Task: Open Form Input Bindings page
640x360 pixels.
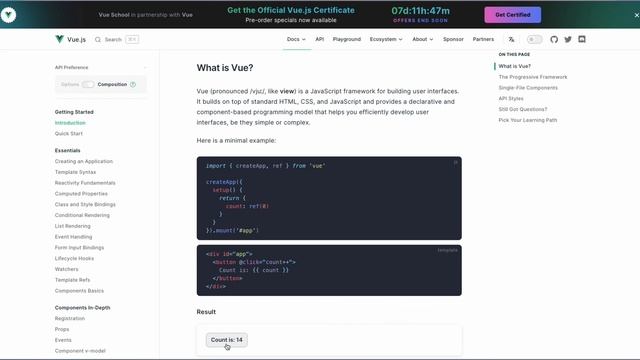Action: [x=79, y=248]
